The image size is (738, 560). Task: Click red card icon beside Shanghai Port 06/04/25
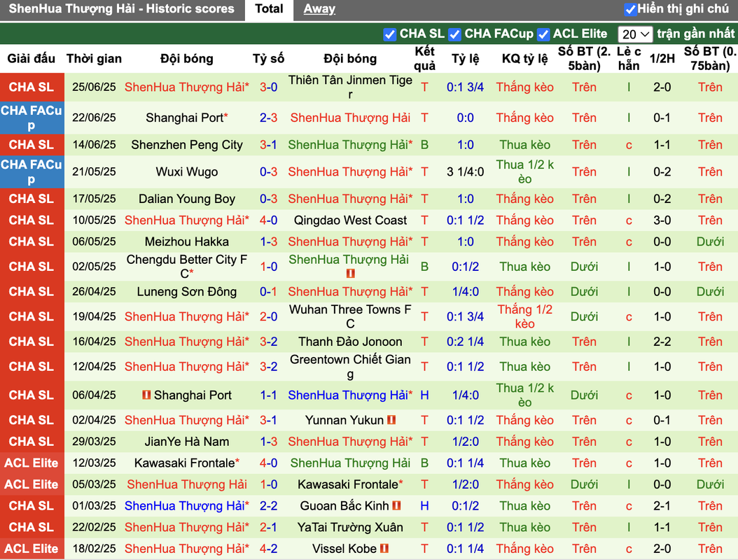(x=146, y=395)
